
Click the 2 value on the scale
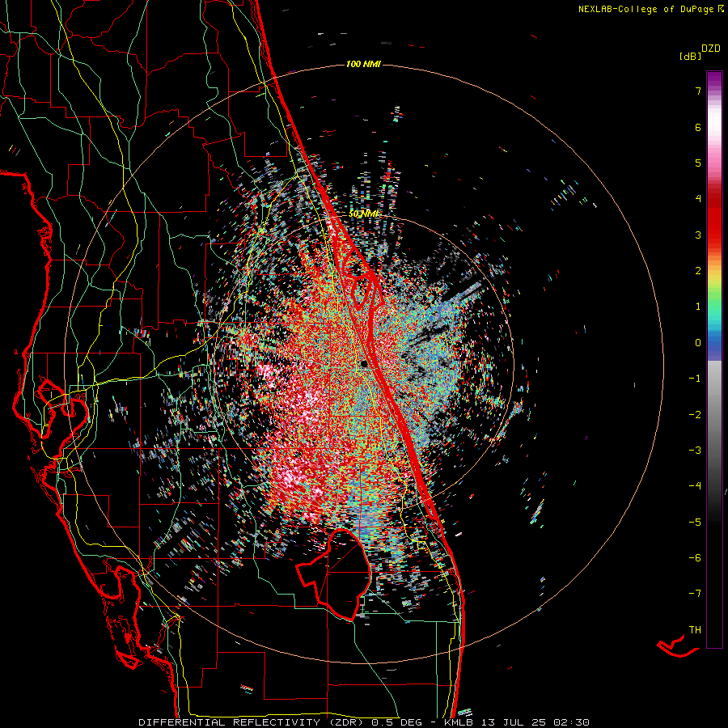pyautogui.click(x=698, y=271)
